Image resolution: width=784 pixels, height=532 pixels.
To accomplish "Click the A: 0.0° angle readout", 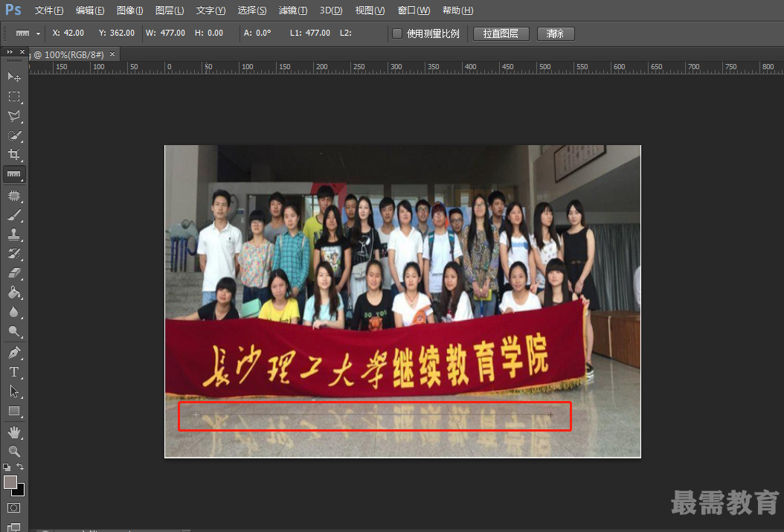I will (257, 33).
